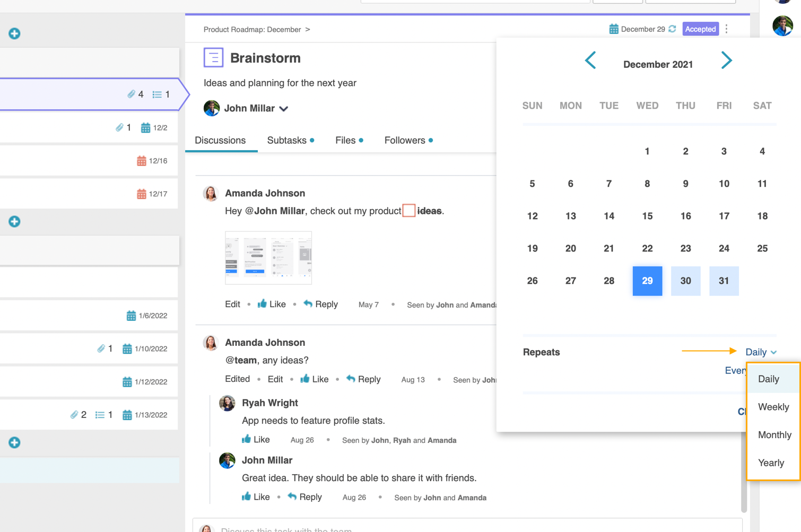Go to previous month in calendar
Image resolution: width=801 pixels, height=532 pixels.
[590, 60]
